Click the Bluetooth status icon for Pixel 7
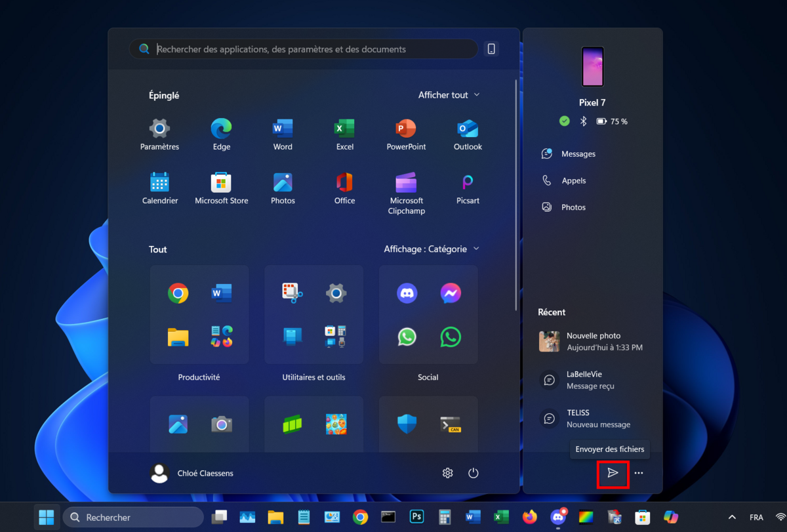Viewport: 787px width, 532px height. pyautogui.click(x=583, y=121)
